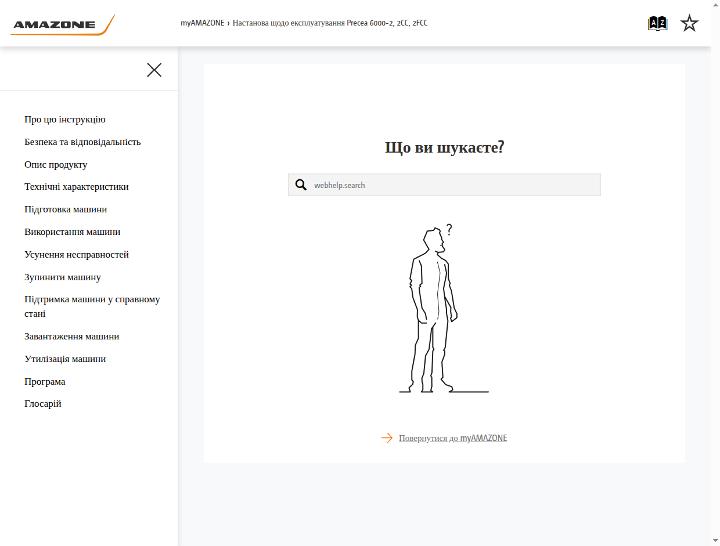Click the thinking man illustration
The height and width of the screenshot is (546, 720).
click(x=439, y=309)
